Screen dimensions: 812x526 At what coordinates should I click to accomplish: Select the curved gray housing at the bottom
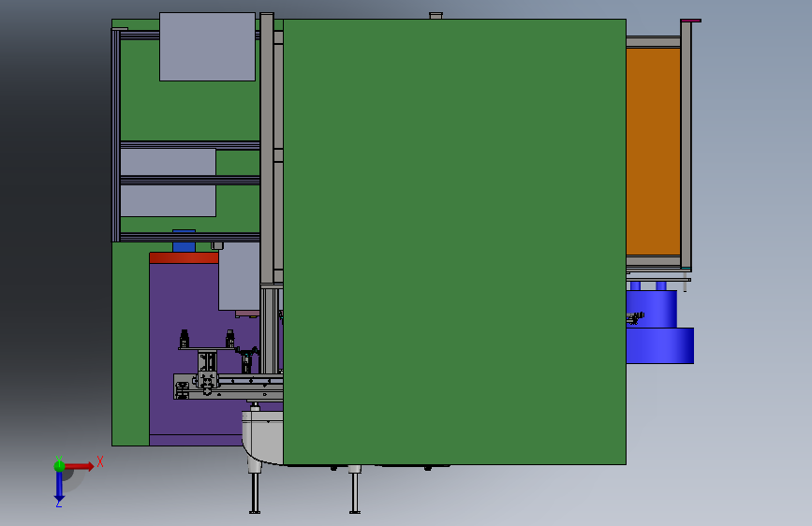click(262, 437)
